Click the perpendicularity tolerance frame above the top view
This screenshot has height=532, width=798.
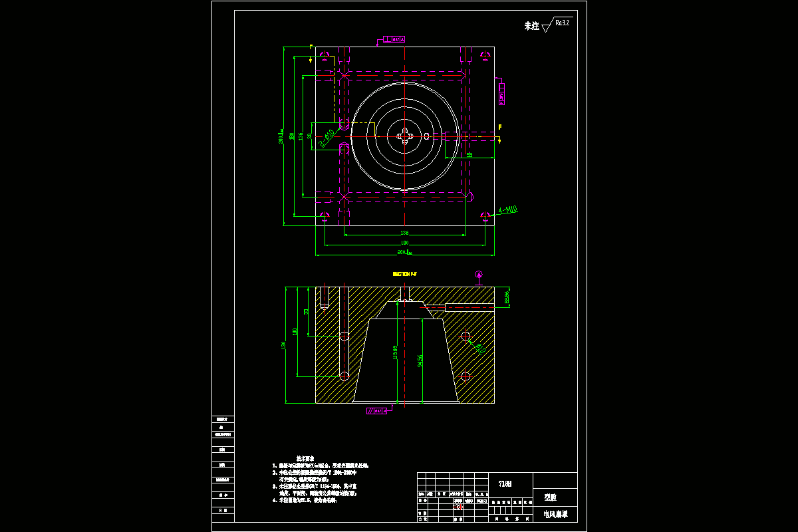tap(395, 39)
